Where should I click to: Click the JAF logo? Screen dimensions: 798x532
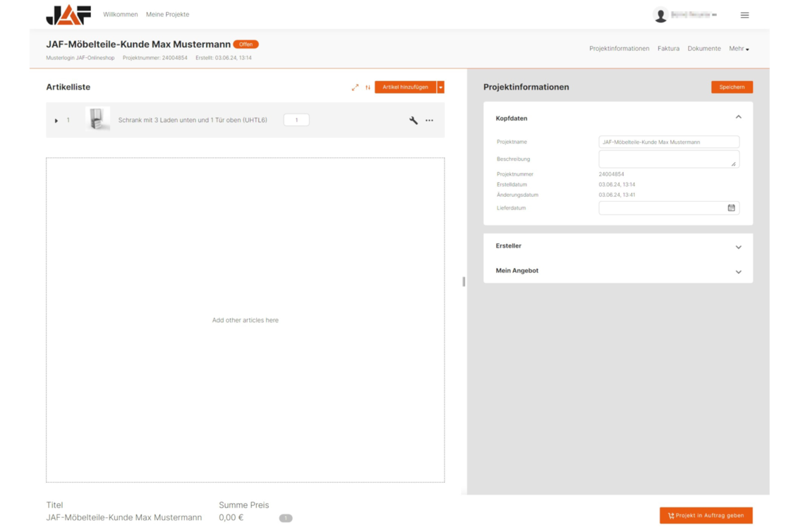(x=68, y=15)
